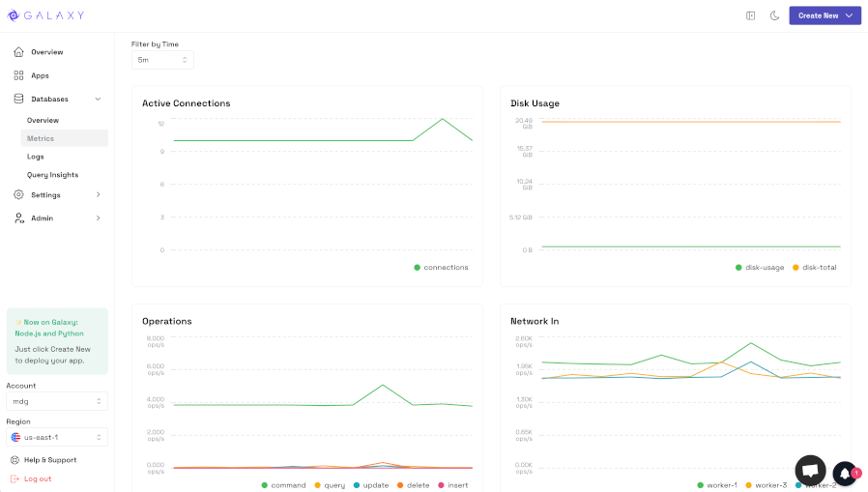Switch to dark mode moon icon

tap(774, 15)
